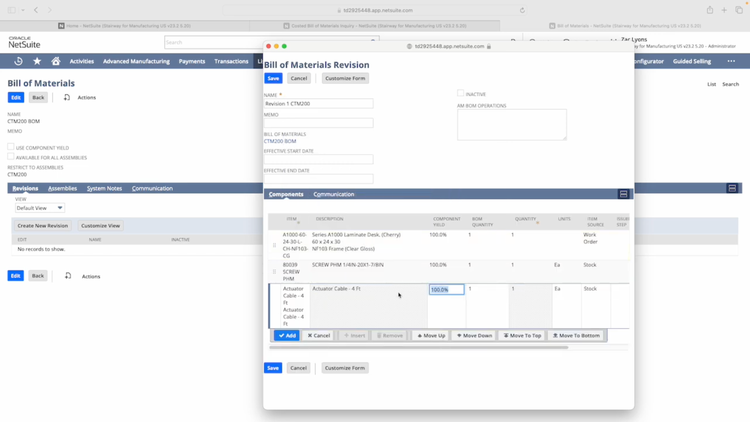Grab the drag handle of 80039 SCREW row
This screenshot has width=750, height=422.
pyautogui.click(x=274, y=272)
